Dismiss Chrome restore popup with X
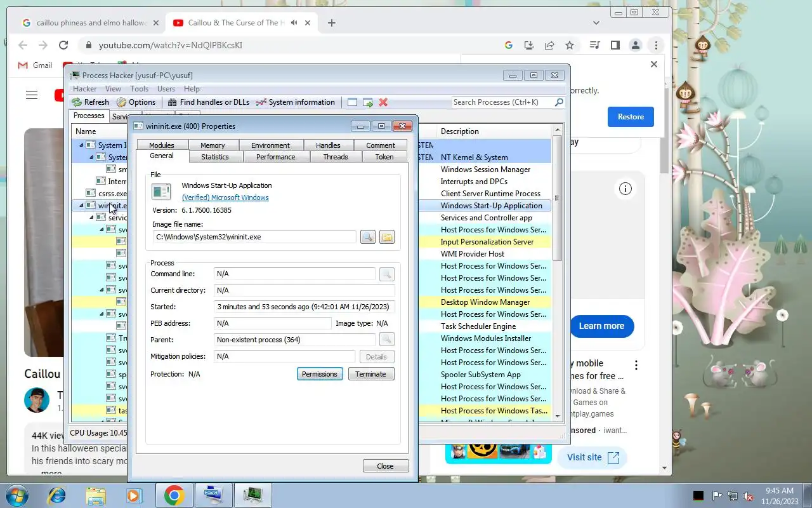 click(654, 64)
